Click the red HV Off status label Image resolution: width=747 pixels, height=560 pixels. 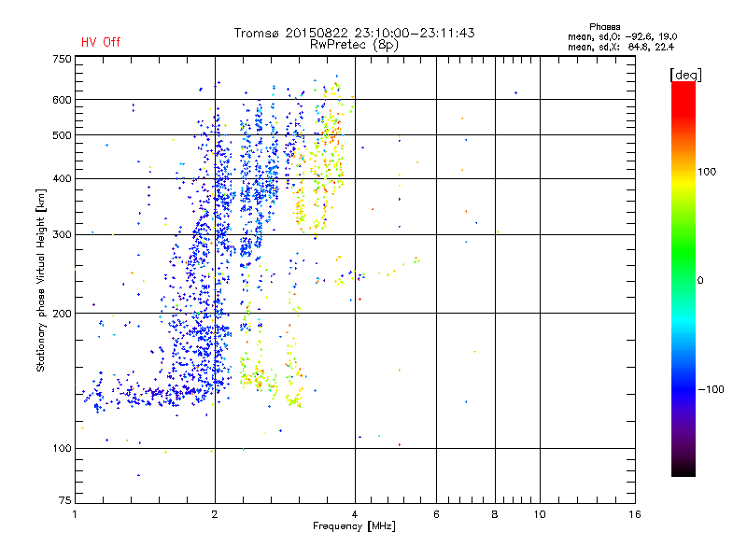tap(101, 42)
